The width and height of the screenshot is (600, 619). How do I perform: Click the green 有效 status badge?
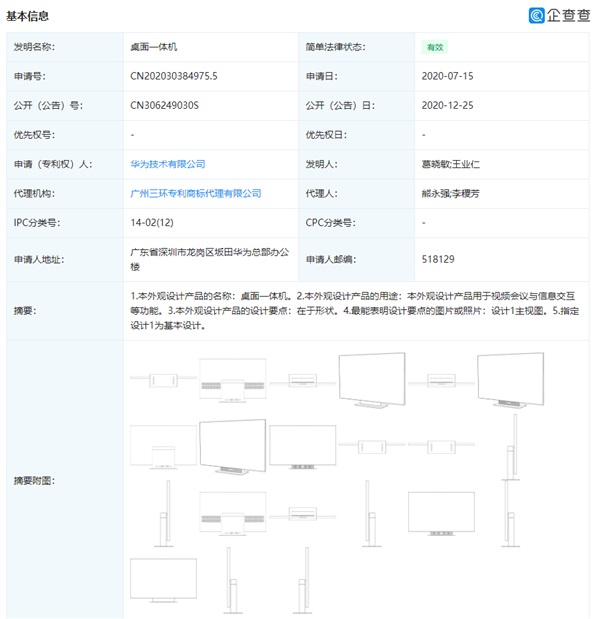(x=433, y=47)
